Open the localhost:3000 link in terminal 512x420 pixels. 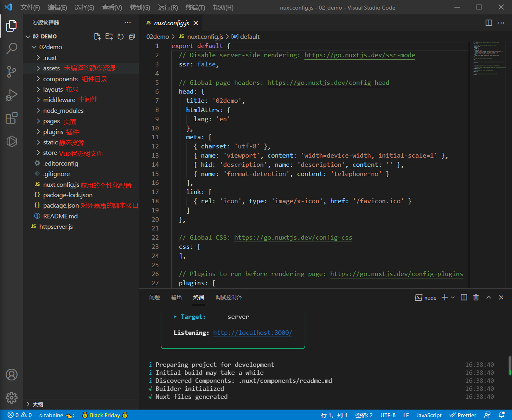(253, 333)
